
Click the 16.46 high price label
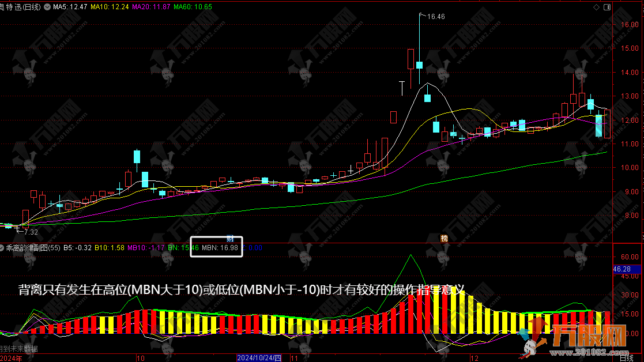coord(436,17)
